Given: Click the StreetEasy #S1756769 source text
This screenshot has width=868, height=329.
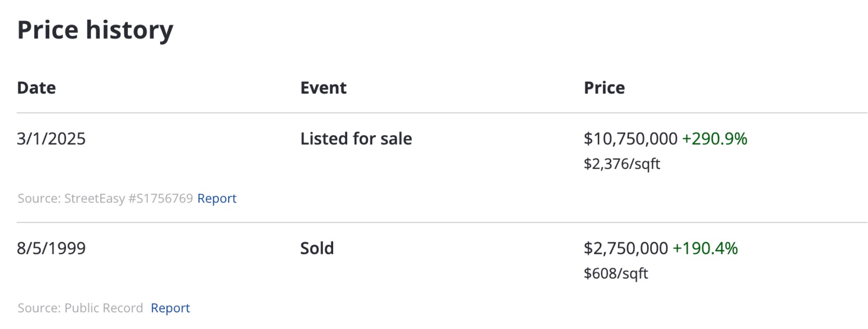Looking at the screenshot, I should (129, 198).
